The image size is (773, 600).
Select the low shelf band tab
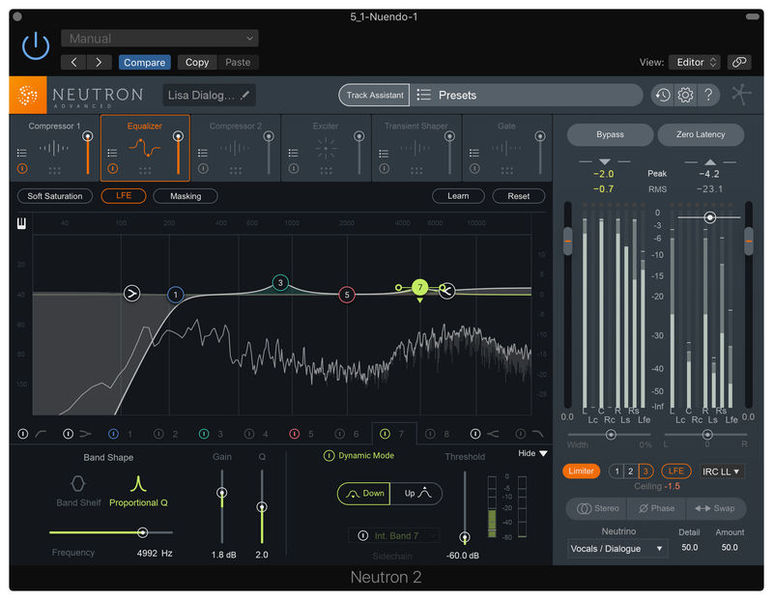point(78,434)
